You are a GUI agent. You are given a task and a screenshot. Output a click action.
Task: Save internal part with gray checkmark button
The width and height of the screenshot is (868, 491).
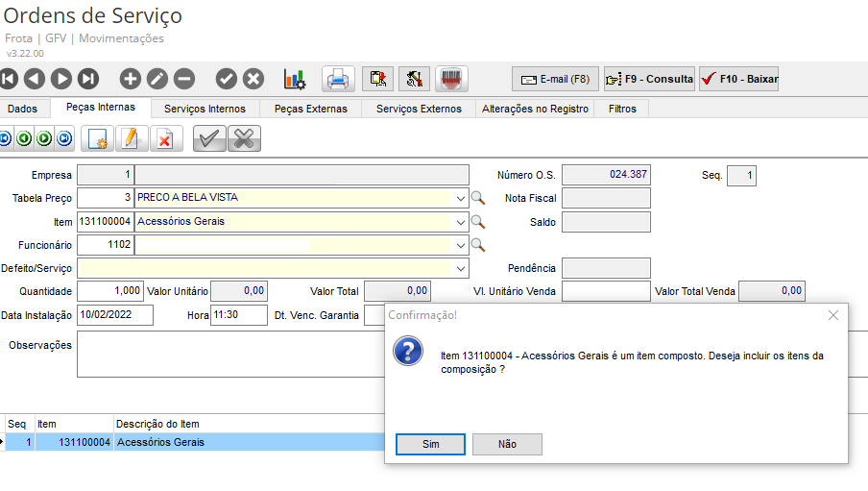pyautogui.click(x=209, y=138)
